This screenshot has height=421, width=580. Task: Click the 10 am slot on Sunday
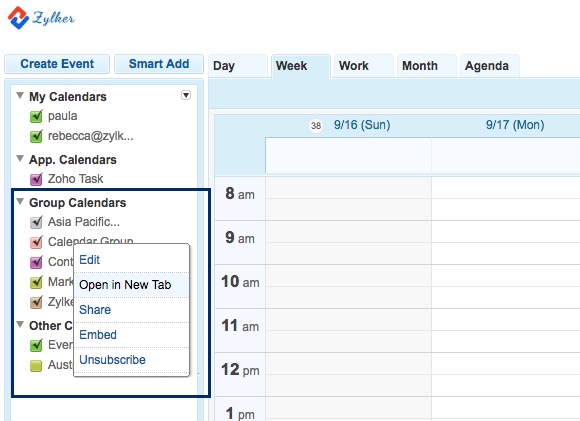(x=348, y=286)
